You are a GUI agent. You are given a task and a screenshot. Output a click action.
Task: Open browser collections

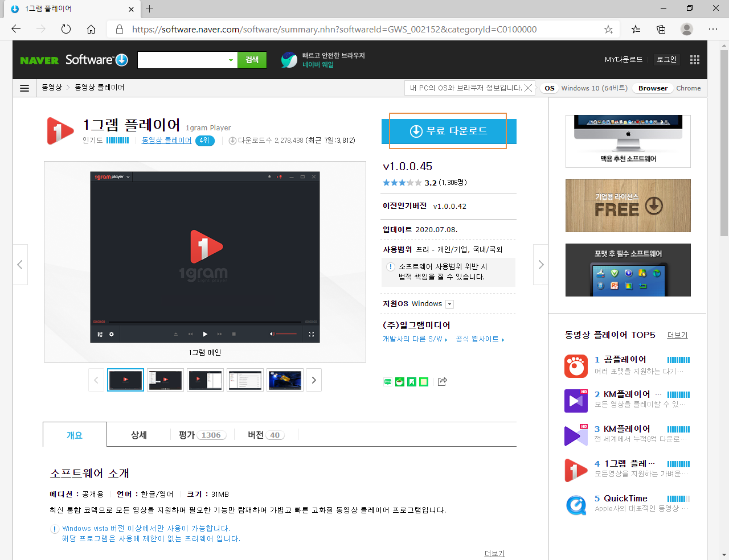pos(661,29)
